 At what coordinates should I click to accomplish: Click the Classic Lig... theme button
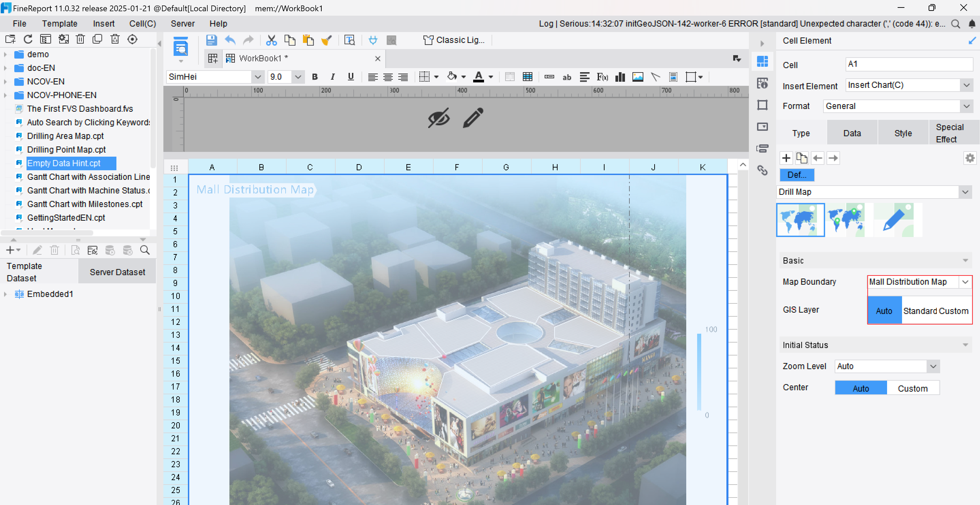click(x=454, y=40)
